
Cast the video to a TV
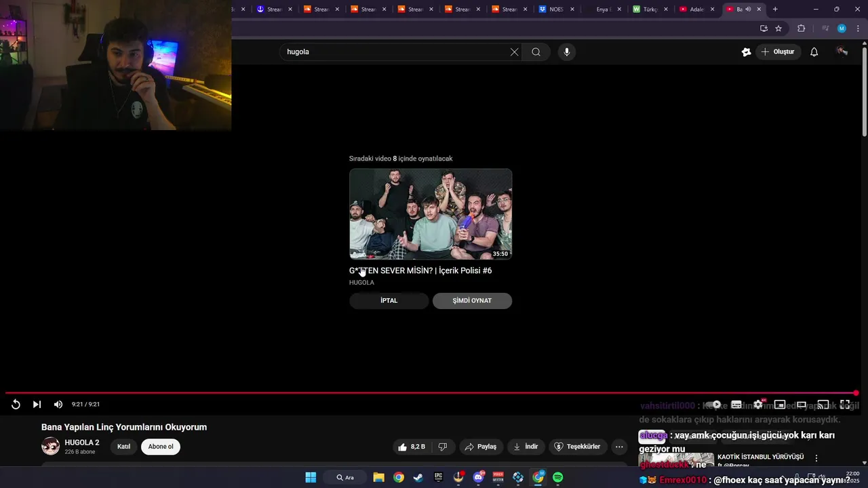823,405
